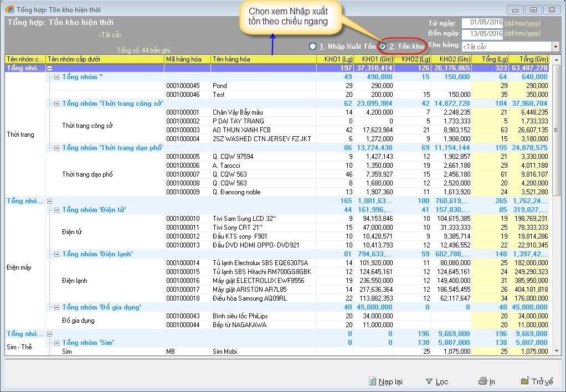Select the Nhập Xuất Tồn radio option
The width and height of the screenshot is (566, 392).
[313, 47]
